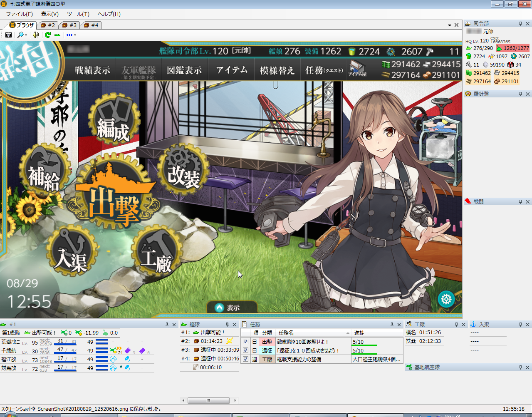This screenshot has width=532, height=417.
Task: Click the instant construction icon beside 1097
Action: pyautogui.click(x=491, y=57)
